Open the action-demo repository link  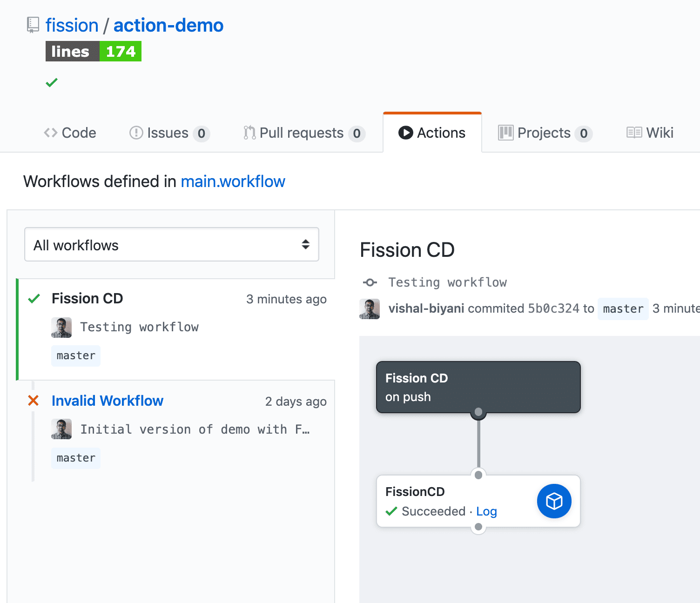click(168, 25)
